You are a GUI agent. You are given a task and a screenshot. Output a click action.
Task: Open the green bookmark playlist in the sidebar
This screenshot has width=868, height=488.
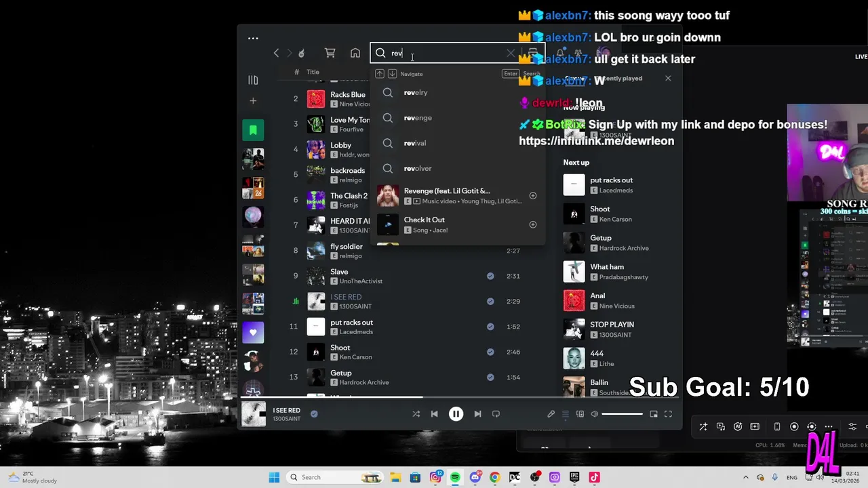click(253, 130)
